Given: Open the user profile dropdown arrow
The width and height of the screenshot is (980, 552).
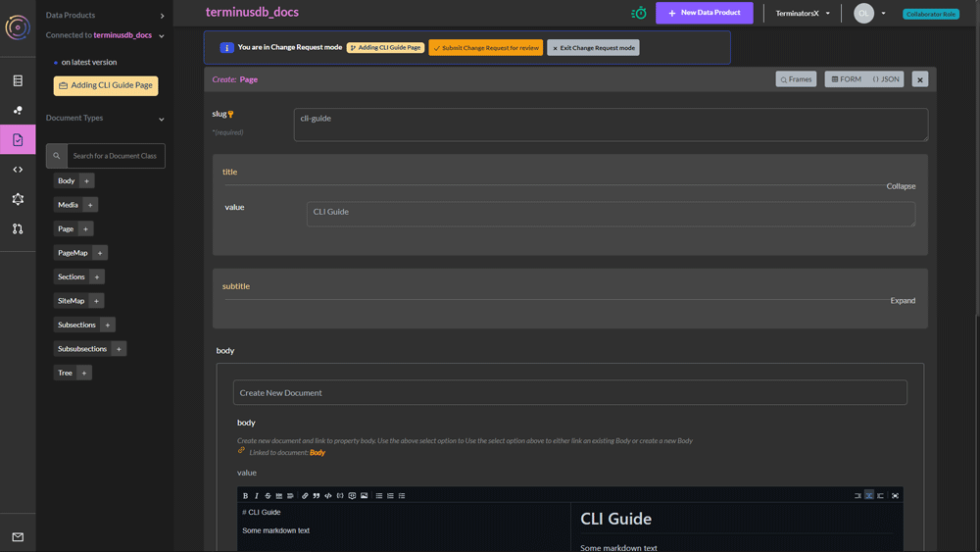Looking at the screenshot, I should pyautogui.click(x=883, y=13).
